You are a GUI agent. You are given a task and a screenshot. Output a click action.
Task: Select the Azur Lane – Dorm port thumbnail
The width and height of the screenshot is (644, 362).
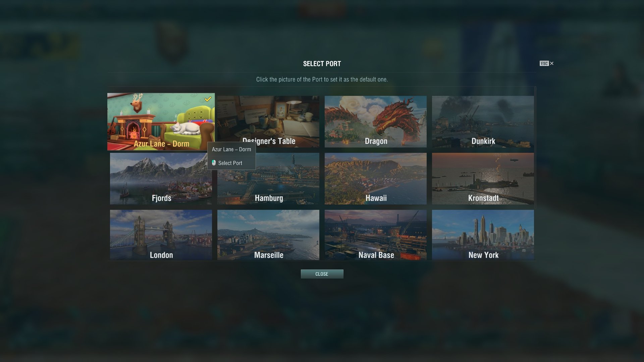click(x=161, y=122)
